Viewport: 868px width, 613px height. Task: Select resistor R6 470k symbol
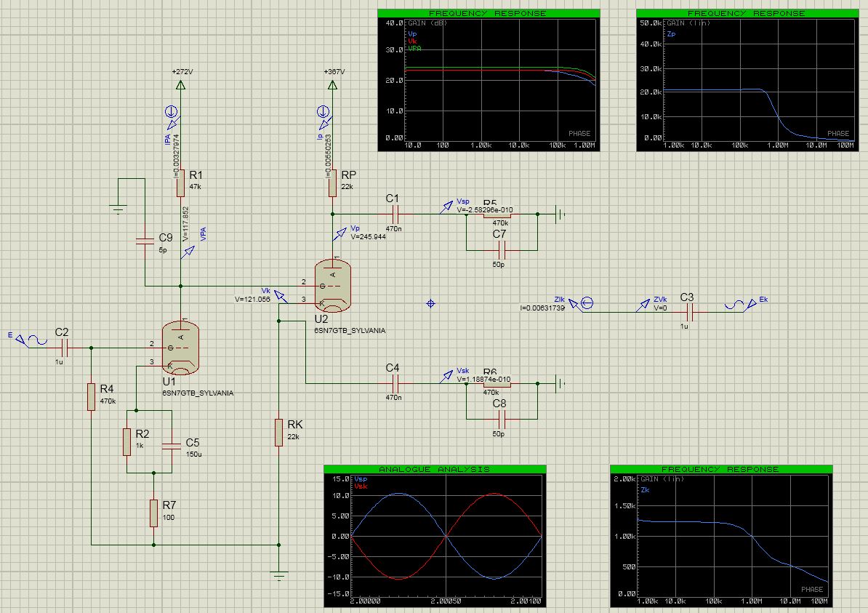(x=497, y=384)
